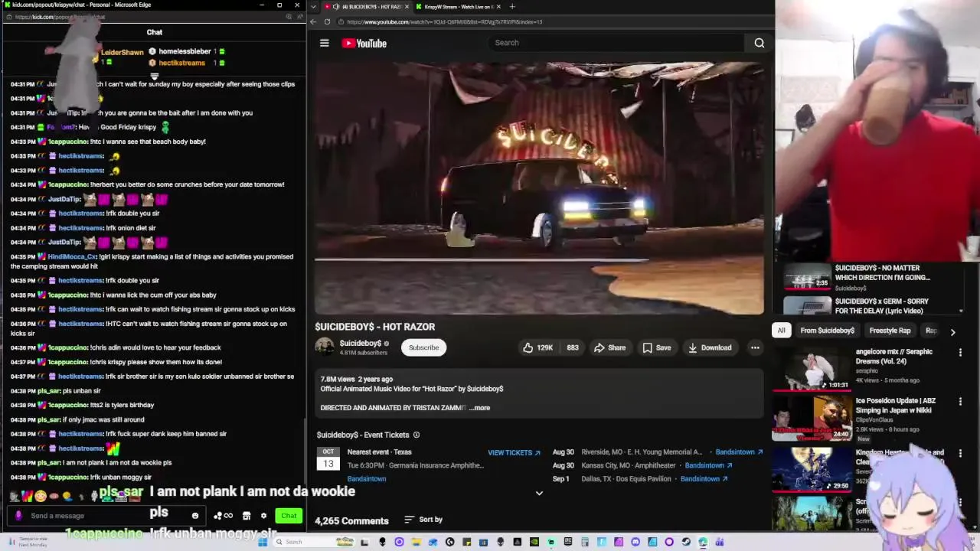This screenshot has height=551, width=980.
Task: Like the Hot Razor video (129K)
Action: click(538, 347)
